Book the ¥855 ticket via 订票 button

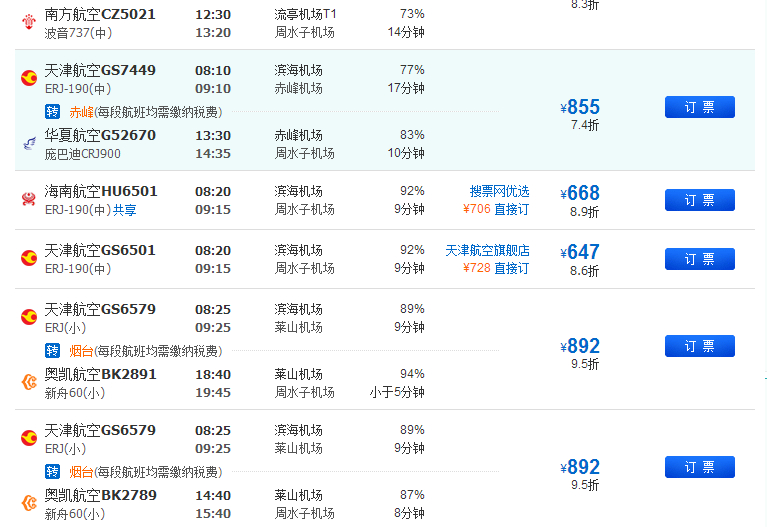point(699,107)
